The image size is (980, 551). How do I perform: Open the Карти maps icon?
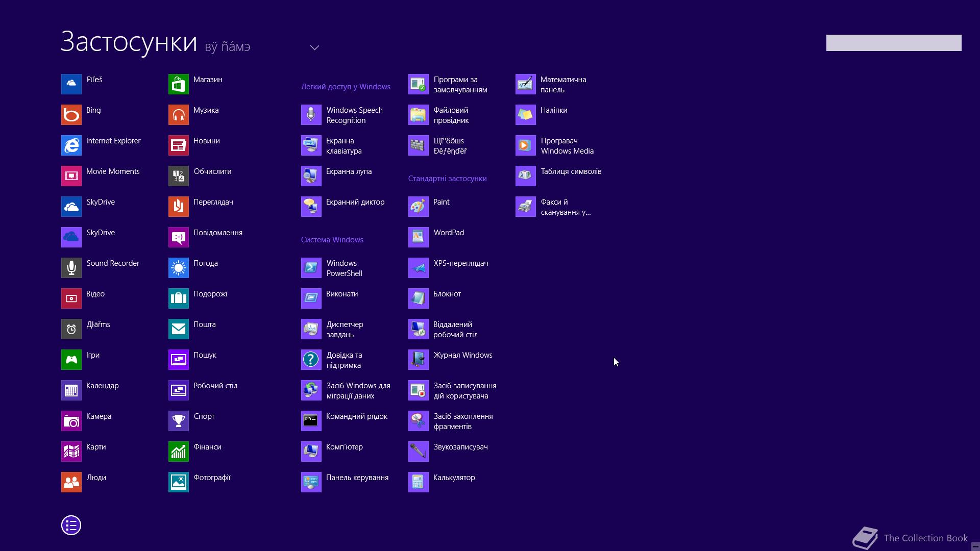[x=71, y=452]
